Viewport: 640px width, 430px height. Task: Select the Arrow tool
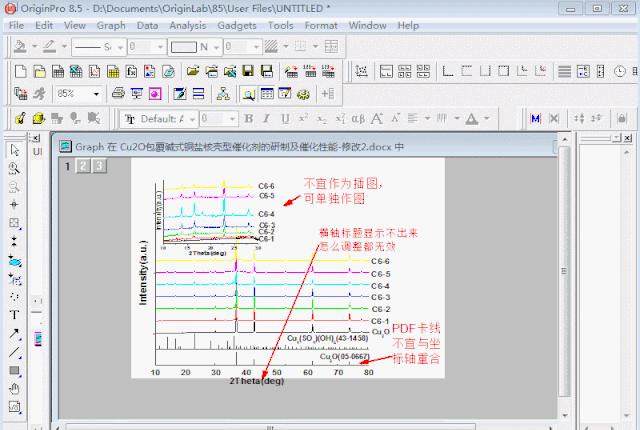(x=15, y=334)
